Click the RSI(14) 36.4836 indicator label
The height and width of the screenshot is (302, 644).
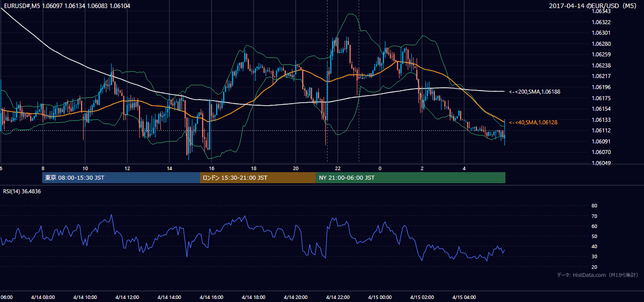22,191
